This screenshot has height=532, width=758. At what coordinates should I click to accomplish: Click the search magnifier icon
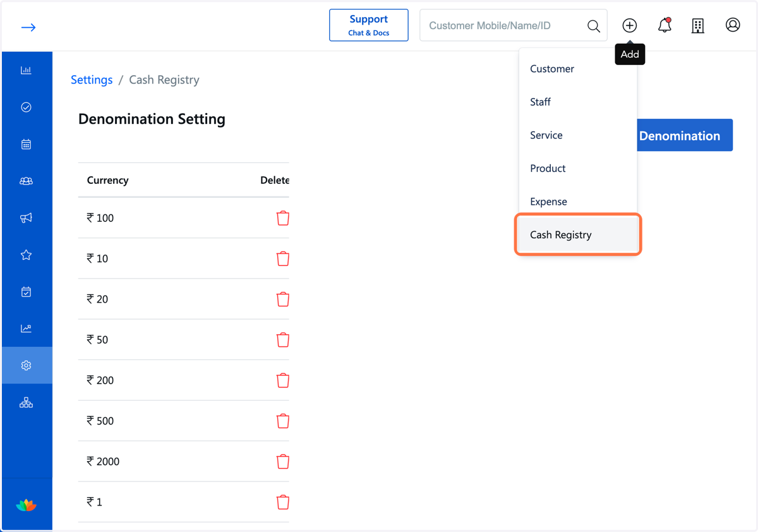593,26
